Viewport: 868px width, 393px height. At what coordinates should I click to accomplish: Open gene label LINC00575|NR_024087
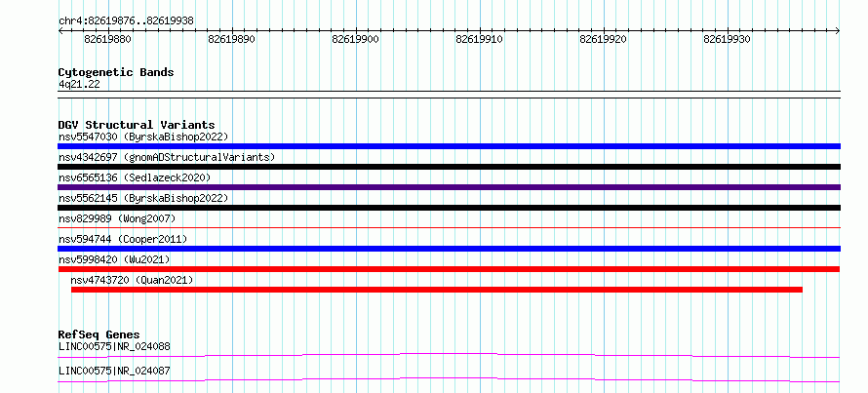pyautogui.click(x=114, y=371)
